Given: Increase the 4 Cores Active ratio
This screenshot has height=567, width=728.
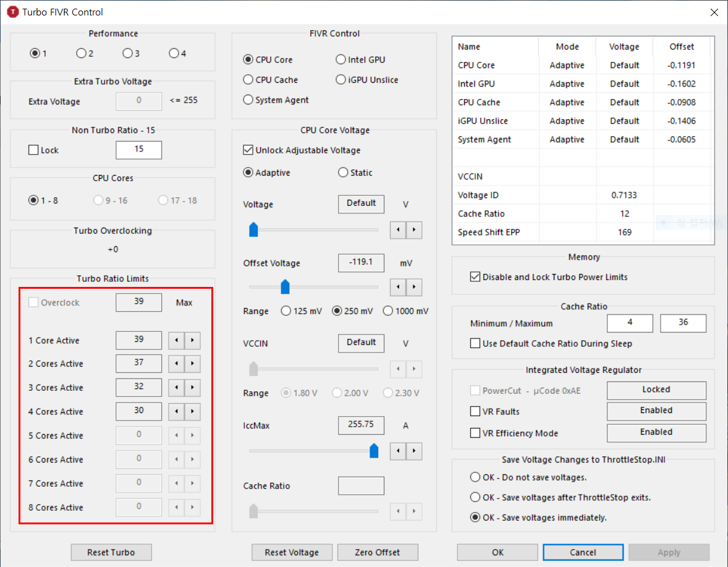Looking at the screenshot, I should click(x=192, y=411).
